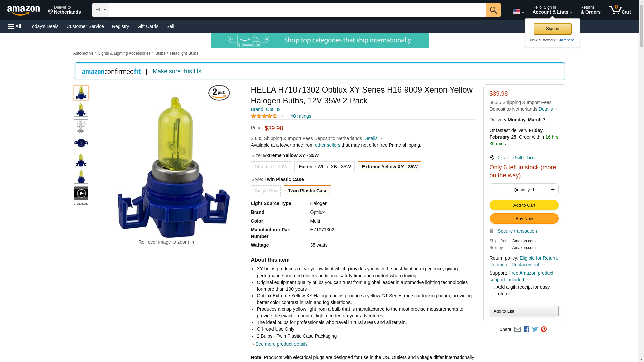The width and height of the screenshot is (644, 362).
Task: Go to the Amazon logo home
Action: click(x=23, y=10)
